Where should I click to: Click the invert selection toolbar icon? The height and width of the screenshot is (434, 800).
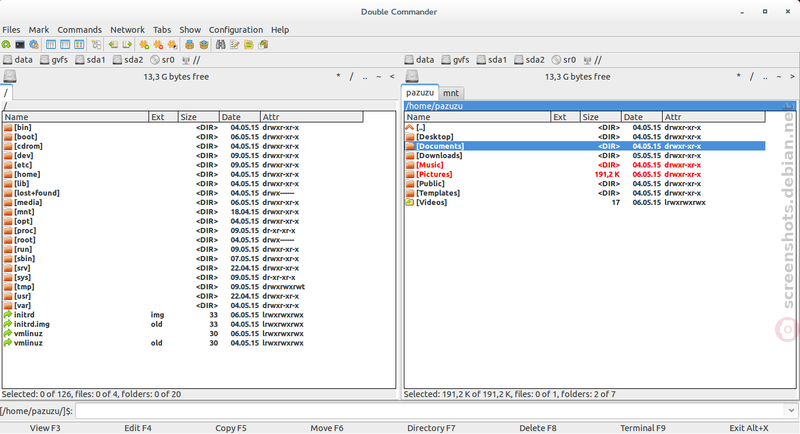pyautogui.click(x=172, y=45)
